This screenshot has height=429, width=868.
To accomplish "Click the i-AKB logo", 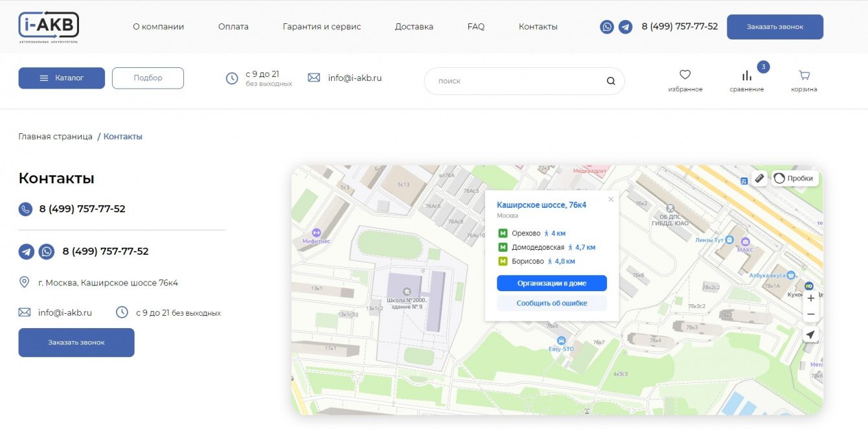I will pos(49,27).
